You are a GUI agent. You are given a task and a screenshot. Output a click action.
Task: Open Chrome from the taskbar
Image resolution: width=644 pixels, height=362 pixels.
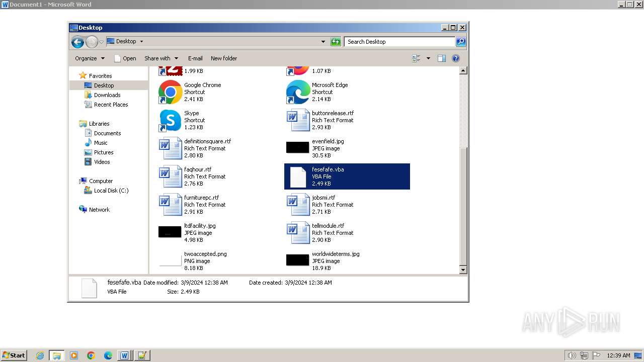pos(91,355)
